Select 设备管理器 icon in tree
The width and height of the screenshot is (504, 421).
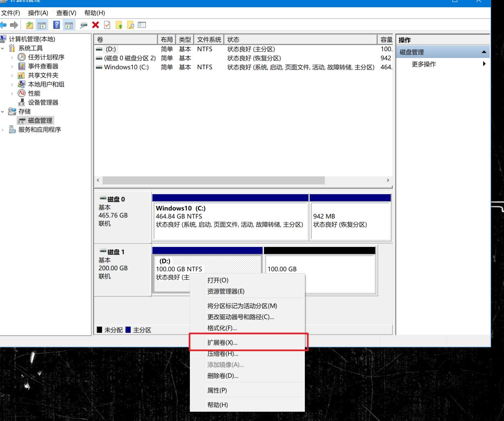pyautogui.click(x=22, y=102)
